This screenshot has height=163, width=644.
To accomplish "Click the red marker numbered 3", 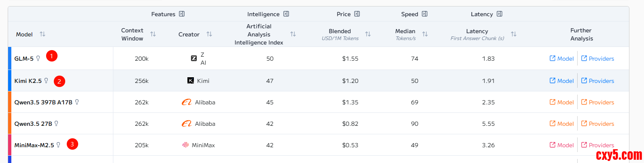I will (x=72, y=144).
